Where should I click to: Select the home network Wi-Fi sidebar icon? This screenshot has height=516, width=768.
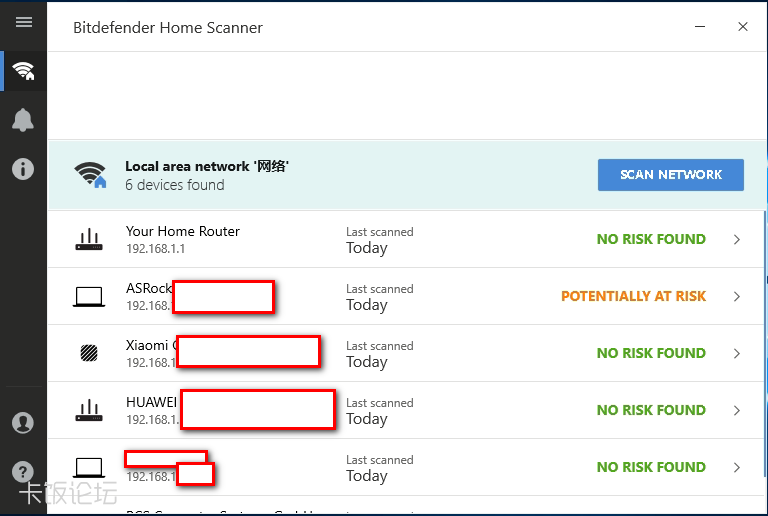click(x=24, y=71)
